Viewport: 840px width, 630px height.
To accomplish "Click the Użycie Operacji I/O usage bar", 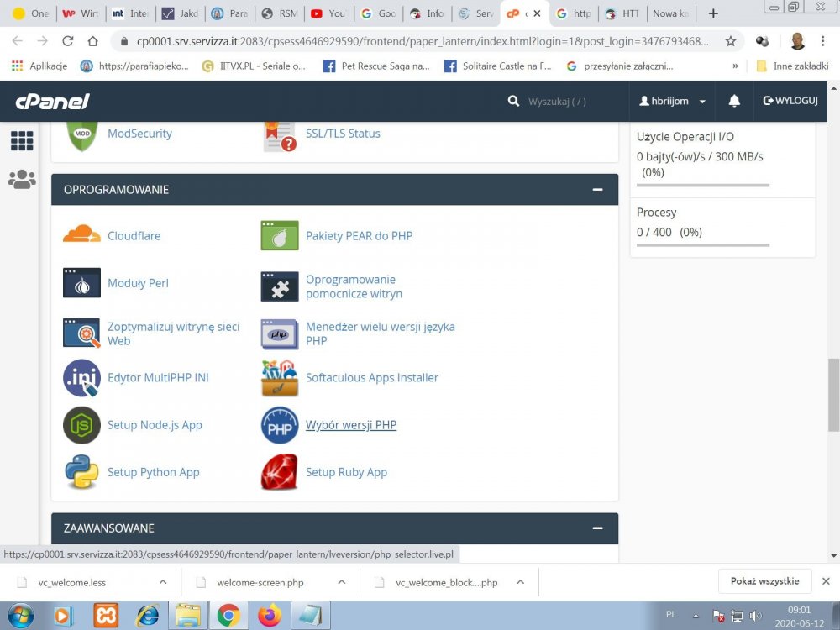I will coord(703,186).
